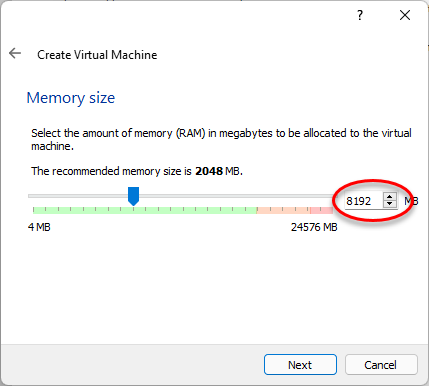
Task: Cancel the virtual machine wizard
Action: pos(381,365)
